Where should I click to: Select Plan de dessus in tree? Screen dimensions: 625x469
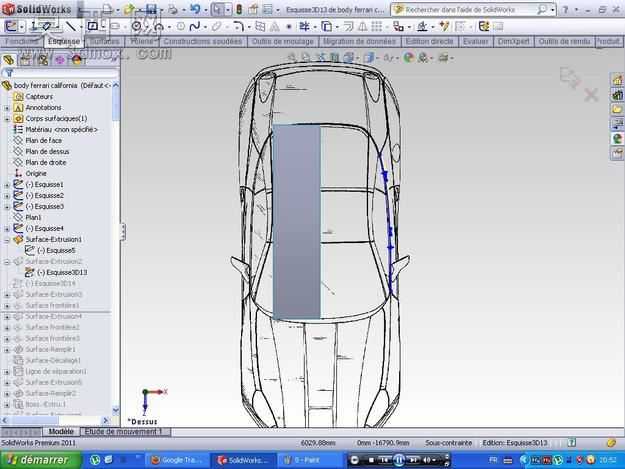click(47, 152)
